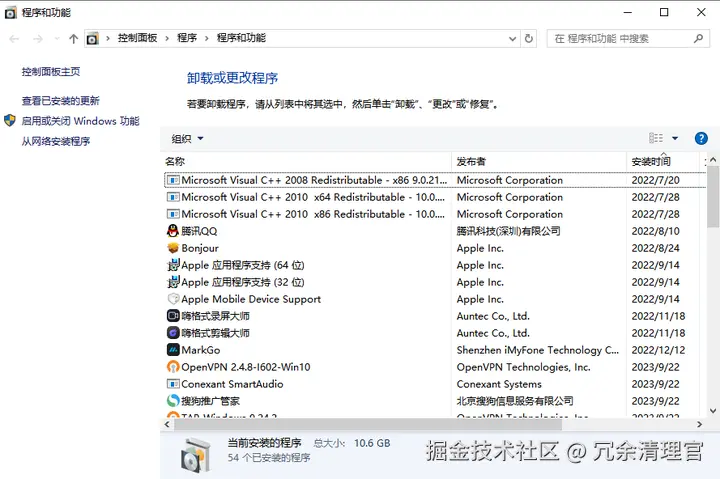This screenshot has height=479, width=720.
Task: Select the MarkGo program name
Action: click(201, 350)
